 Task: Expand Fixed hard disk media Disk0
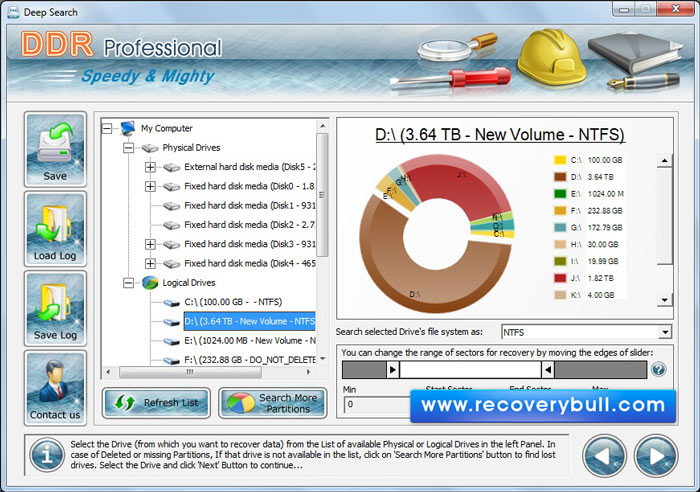coord(150,186)
